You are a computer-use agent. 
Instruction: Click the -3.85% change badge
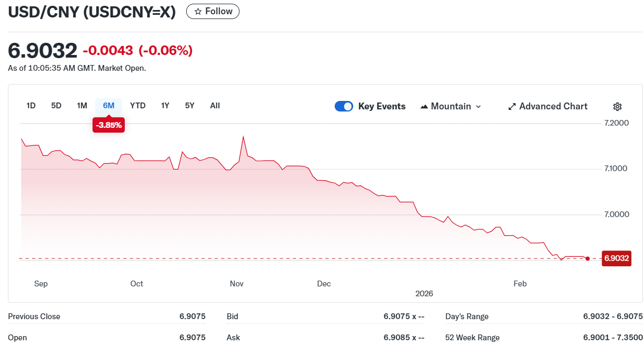pos(108,125)
